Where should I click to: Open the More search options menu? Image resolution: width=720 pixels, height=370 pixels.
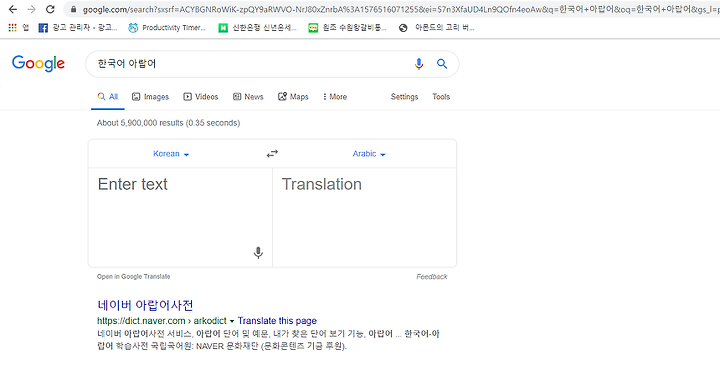(335, 97)
